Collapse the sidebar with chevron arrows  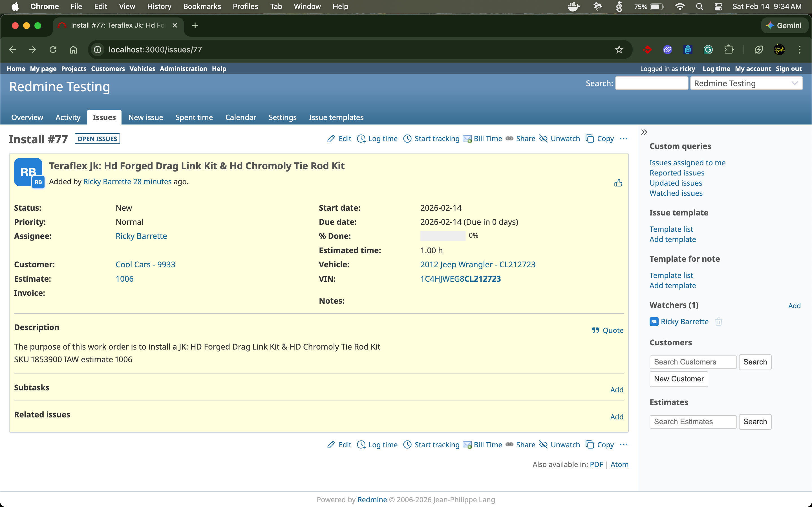tap(644, 132)
